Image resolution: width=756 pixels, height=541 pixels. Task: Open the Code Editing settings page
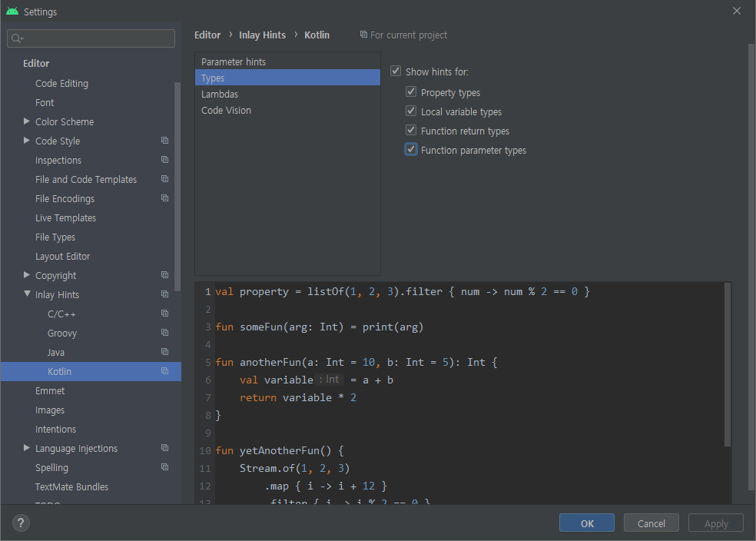click(61, 84)
